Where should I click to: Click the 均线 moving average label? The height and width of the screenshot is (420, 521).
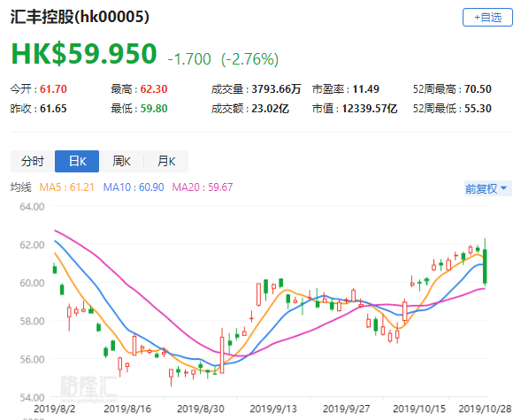pos(20,187)
